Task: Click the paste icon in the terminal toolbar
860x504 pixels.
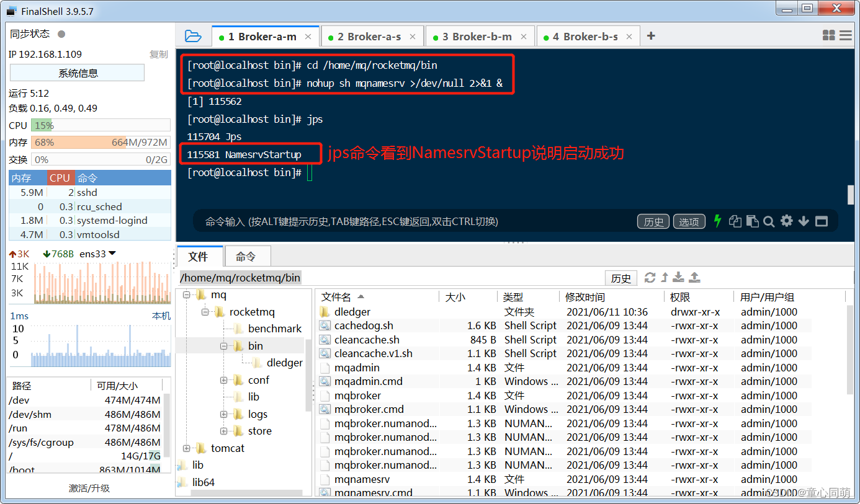Action: (x=753, y=221)
